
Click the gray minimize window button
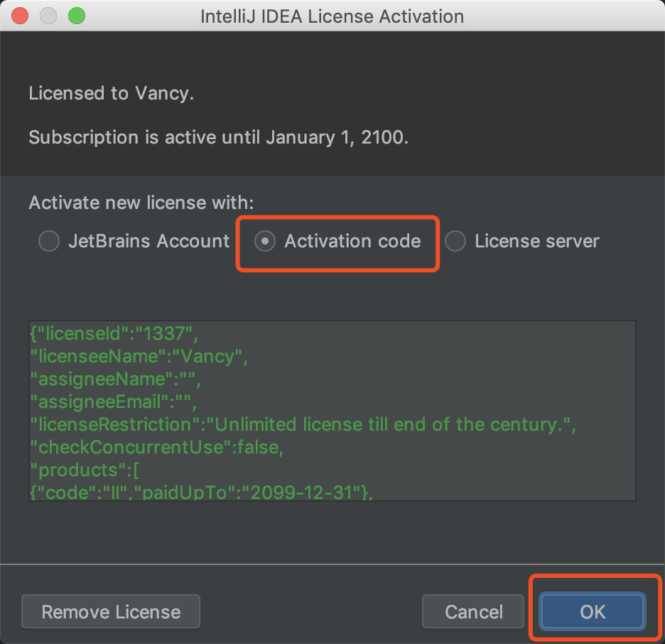point(48,16)
